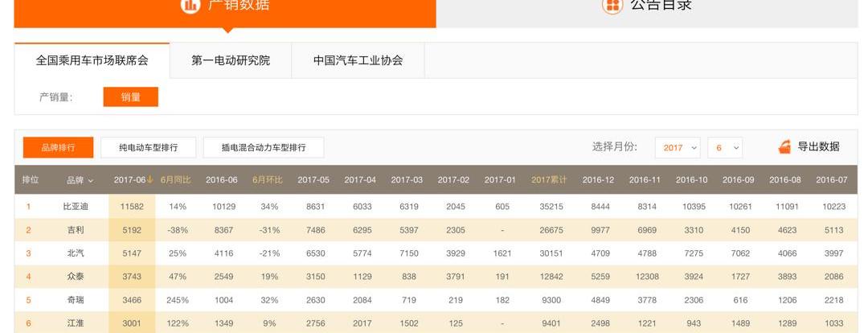
Task: Click the 排位 column header
Action: 31,180
